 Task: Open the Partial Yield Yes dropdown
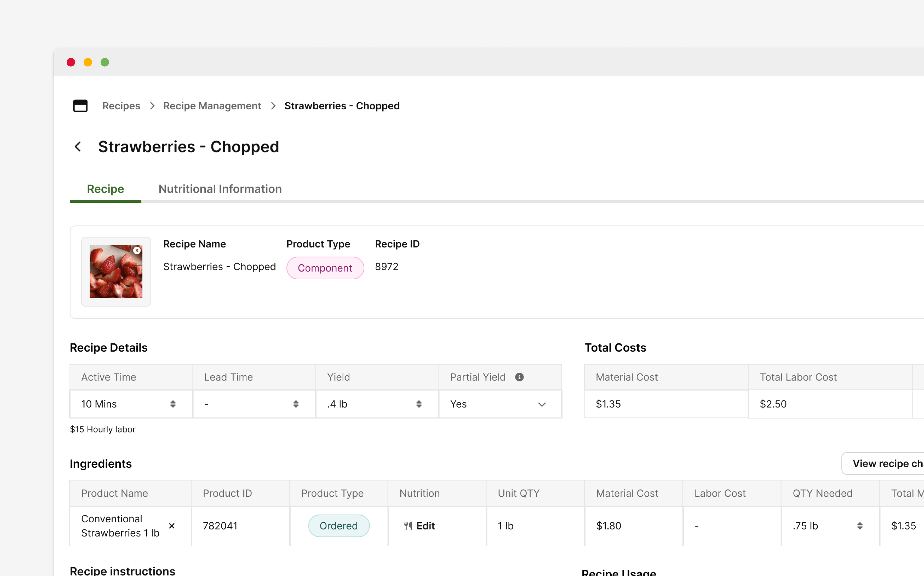[500, 404]
